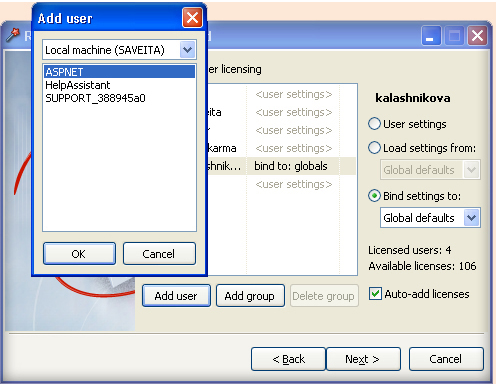This screenshot has height=388, width=496.
Task: Proceed with the Next button
Action: (363, 359)
